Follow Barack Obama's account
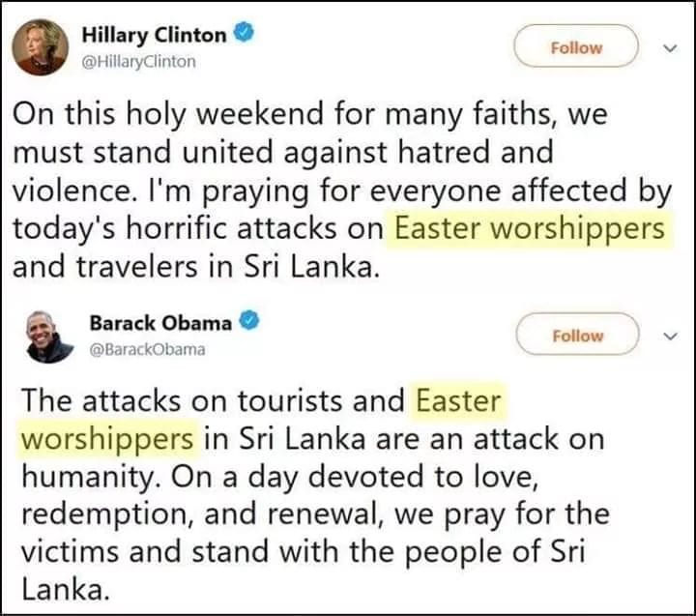Viewport: 696px width, 616px height. point(577,336)
